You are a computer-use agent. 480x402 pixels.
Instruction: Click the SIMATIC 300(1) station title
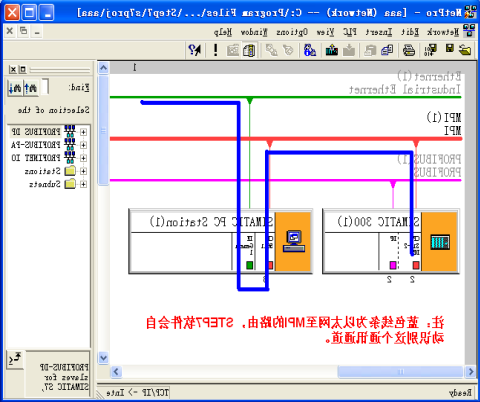(378, 222)
